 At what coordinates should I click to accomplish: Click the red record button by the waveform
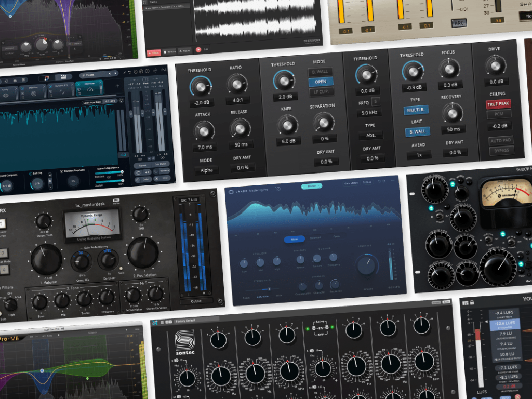pos(198,49)
